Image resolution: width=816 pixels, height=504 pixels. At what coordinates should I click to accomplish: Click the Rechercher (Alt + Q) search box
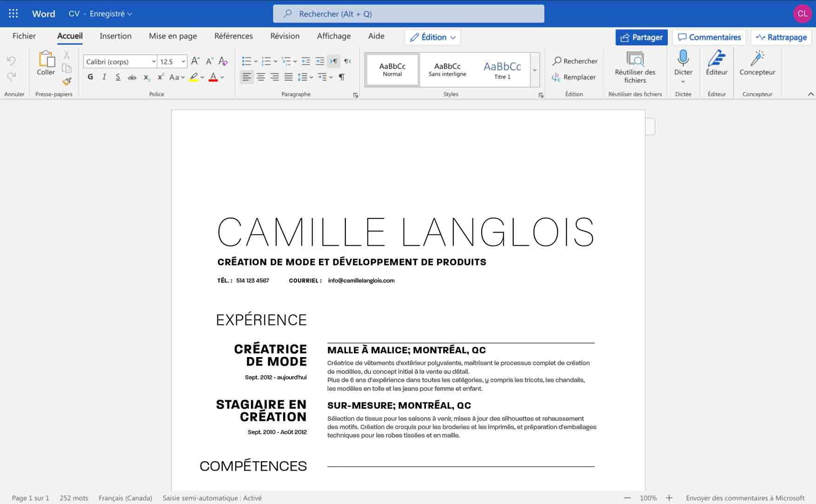click(408, 14)
